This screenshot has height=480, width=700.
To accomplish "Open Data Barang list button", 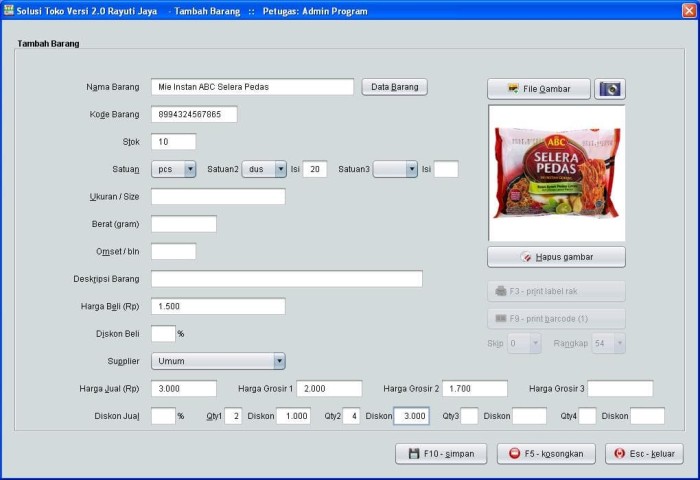I will 395,87.
